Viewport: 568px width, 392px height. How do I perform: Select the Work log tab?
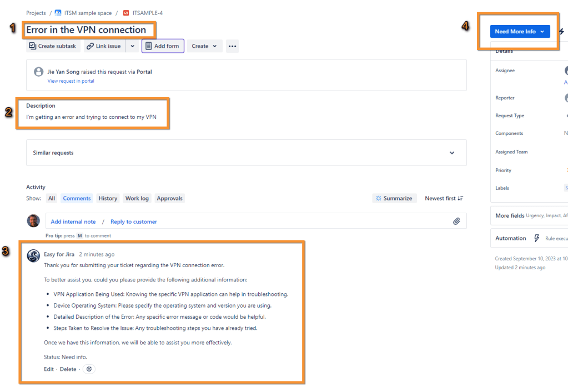(x=137, y=198)
